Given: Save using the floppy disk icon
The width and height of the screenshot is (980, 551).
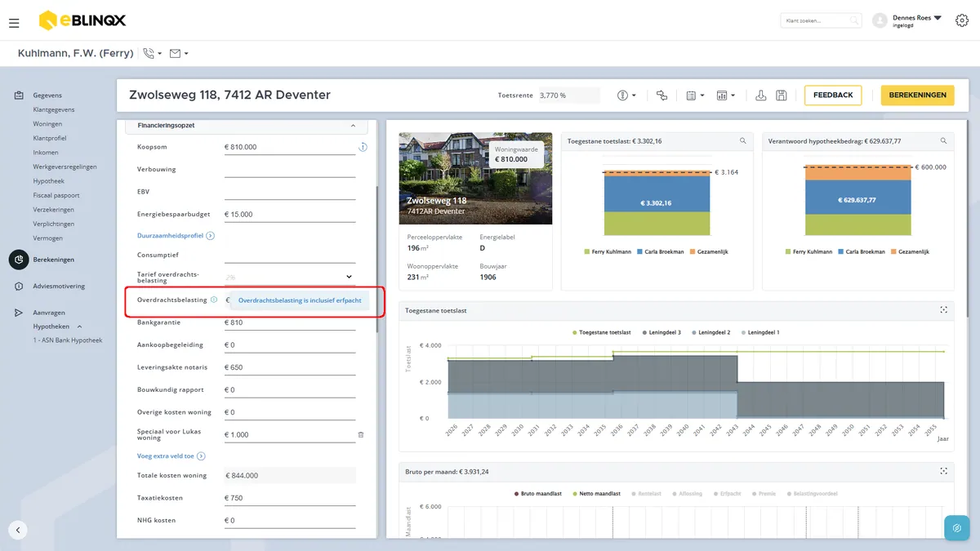Looking at the screenshot, I should click(782, 96).
